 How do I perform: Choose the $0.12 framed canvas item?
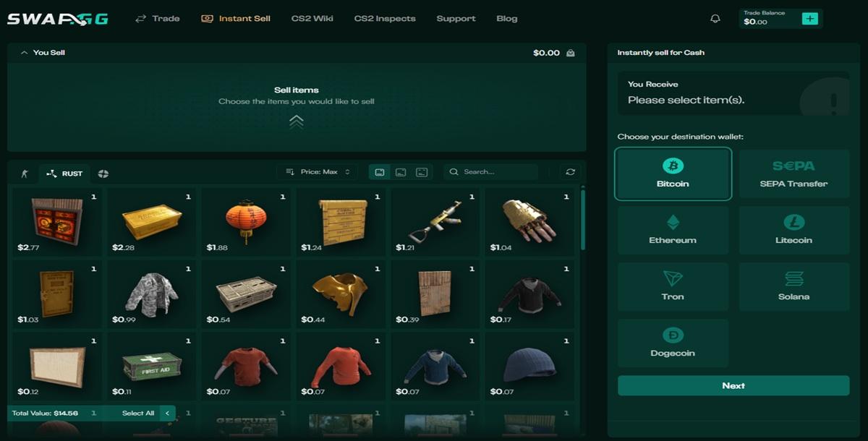[57, 367]
